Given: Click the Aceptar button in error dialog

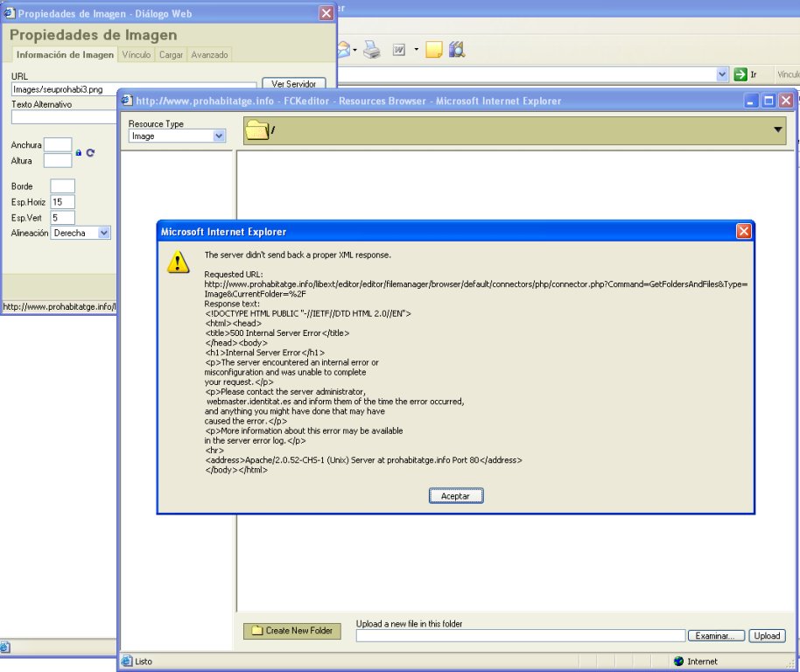Looking at the screenshot, I should (456, 495).
